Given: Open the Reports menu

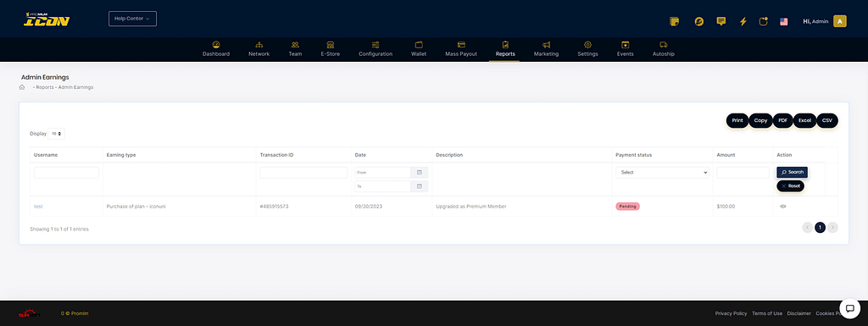Looking at the screenshot, I should click(x=505, y=48).
